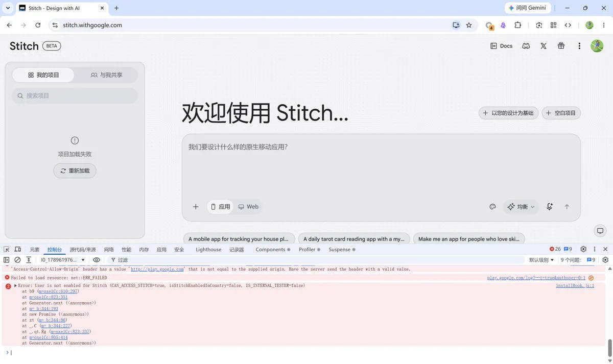This screenshot has width=613, height=364.
Task: Activate the microphone voice input icon
Action: 550,207
